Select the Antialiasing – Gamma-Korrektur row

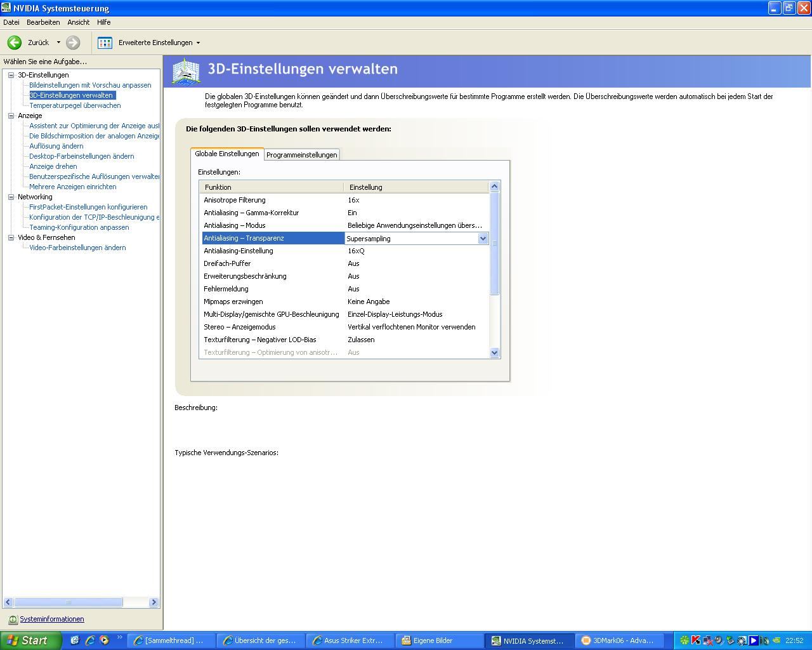(345, 213)
